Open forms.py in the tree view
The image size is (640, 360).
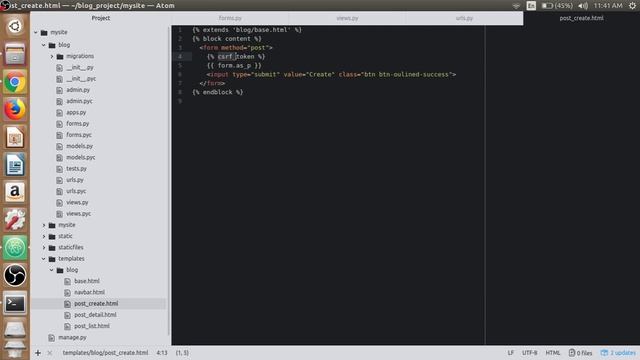78,124
